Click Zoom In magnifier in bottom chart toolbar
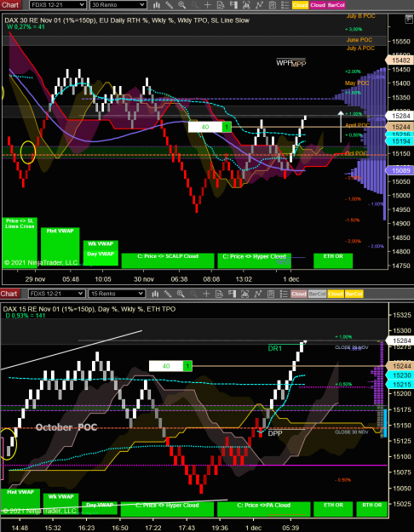Screen dimensions: 414x532 coord(181,294)
